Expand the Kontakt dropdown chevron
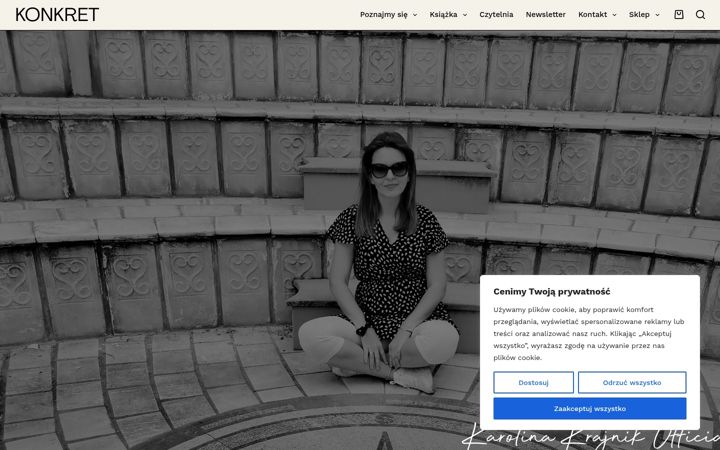Image resolution: width=720 pixels, height=450 pixels. 614,15
